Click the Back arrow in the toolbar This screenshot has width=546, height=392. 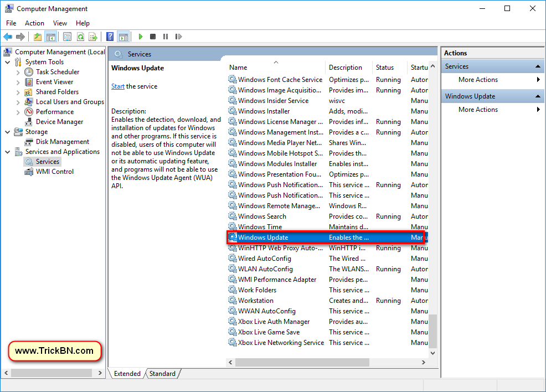click(x=8, y=37)
